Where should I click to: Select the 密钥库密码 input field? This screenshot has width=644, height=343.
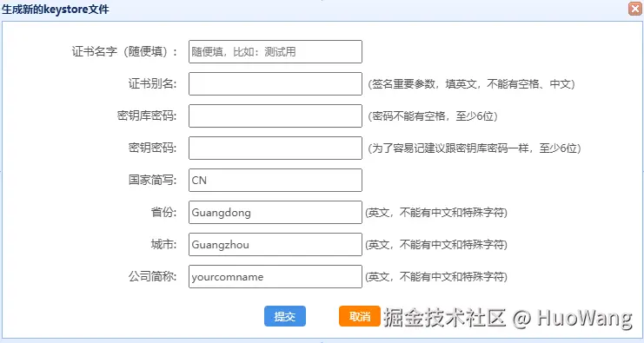pyautogui.click(x=276, y=115)
